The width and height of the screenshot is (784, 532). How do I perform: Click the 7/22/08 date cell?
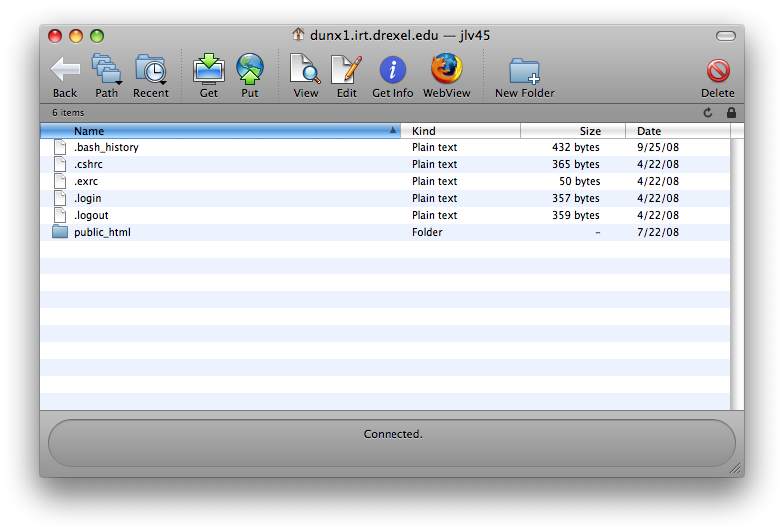[658, 232]
